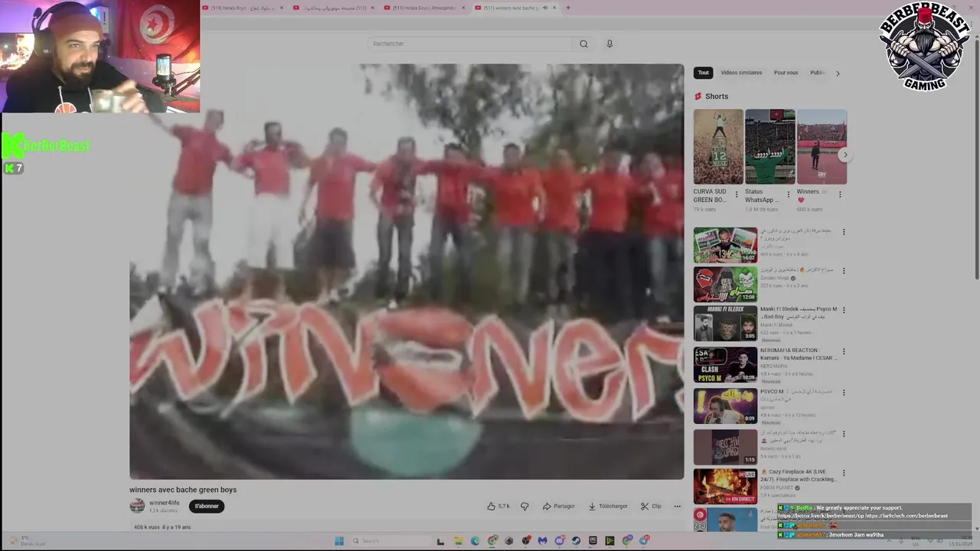The width and height of the screenshot is (980, 551).
Task: Open options menu for NEROMAFIA REACTION video
Action: 844,352
